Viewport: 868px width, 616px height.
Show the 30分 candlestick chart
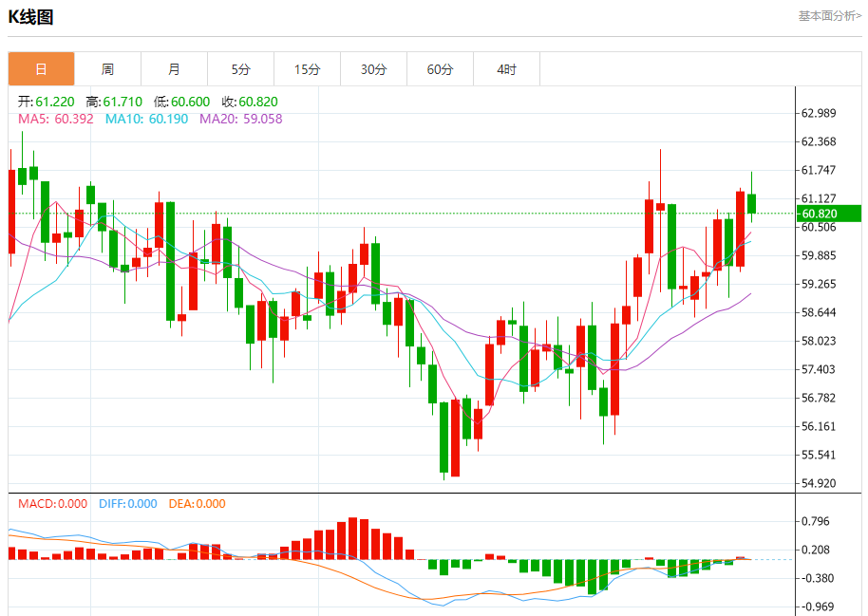373,69
